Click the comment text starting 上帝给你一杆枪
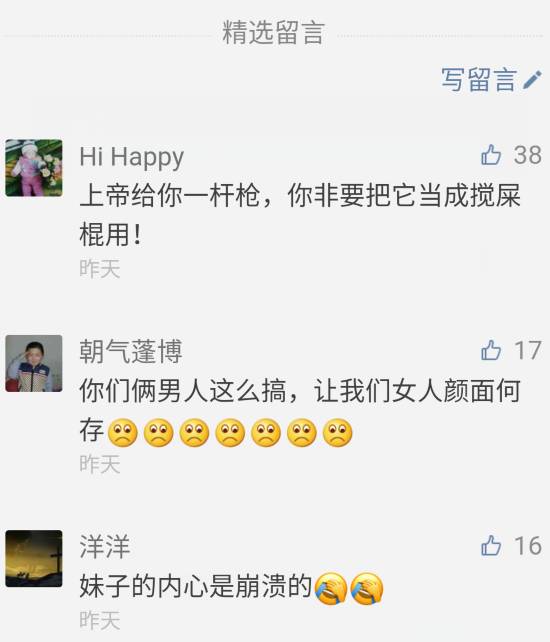The width and height of the screenshot is (550, 642). [x=300, y=215]
